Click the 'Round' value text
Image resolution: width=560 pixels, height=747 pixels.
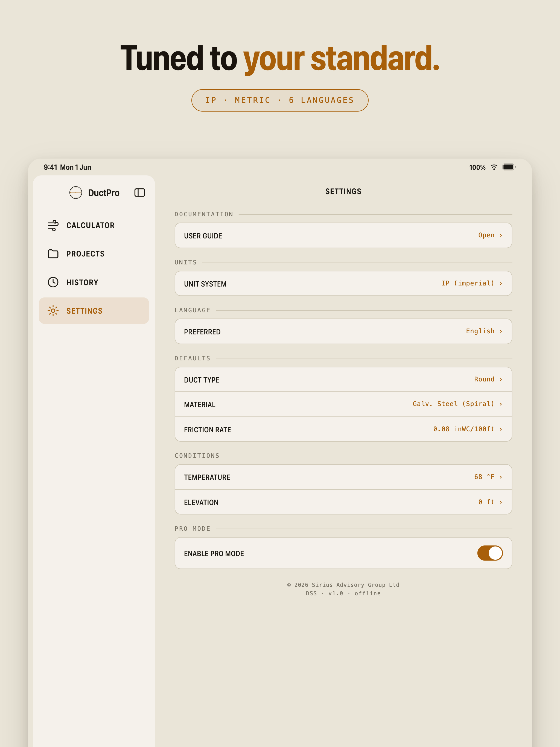[x=484, y=379]
